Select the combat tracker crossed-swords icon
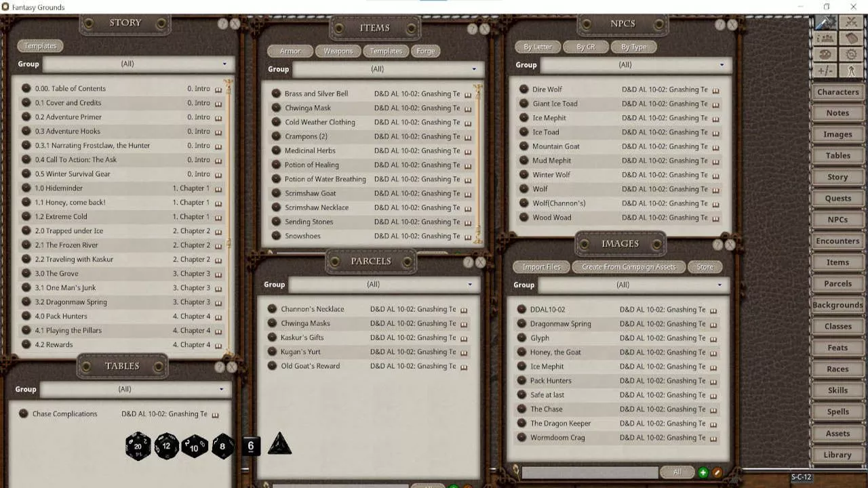 click(850, 22)
